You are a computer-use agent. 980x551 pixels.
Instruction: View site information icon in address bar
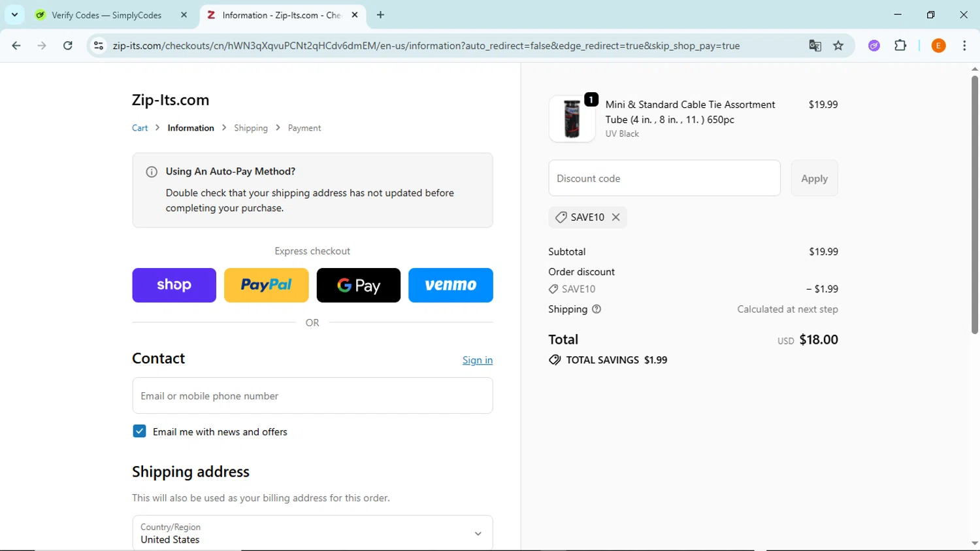[99, 46]
